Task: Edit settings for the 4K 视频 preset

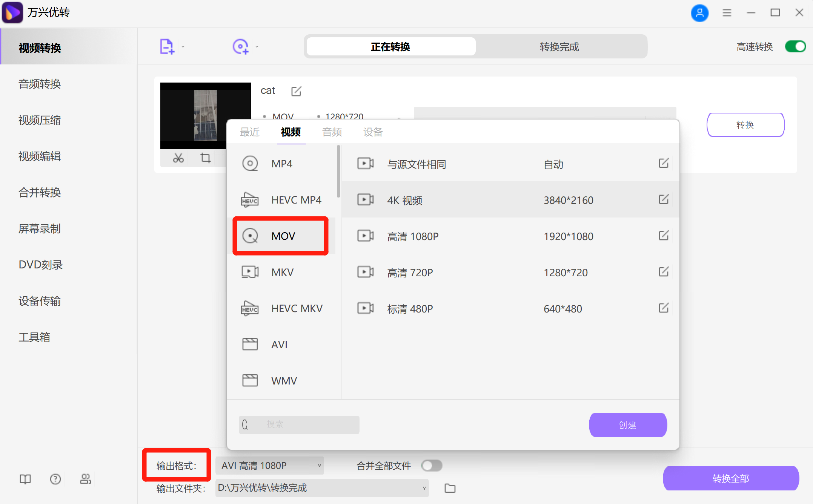Action: click(663, 200)
